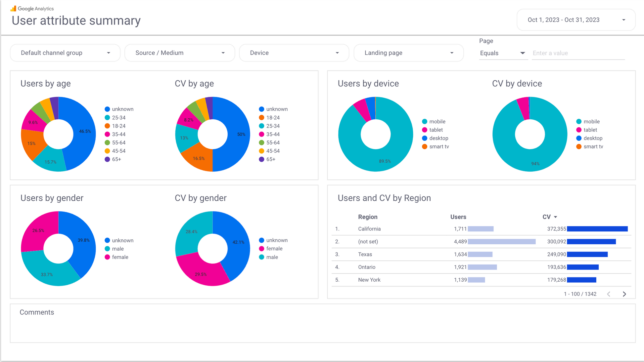Click the Page value input field

578,53
